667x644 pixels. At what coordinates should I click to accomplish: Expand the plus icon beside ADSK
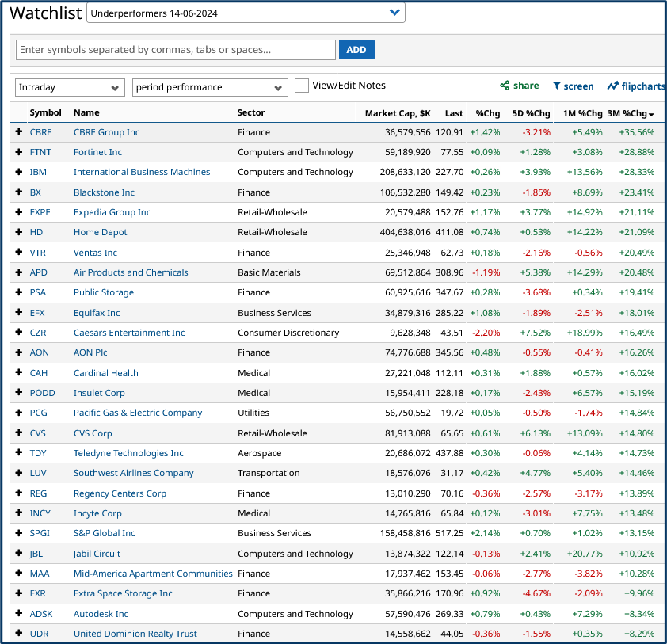click(18, 613)
